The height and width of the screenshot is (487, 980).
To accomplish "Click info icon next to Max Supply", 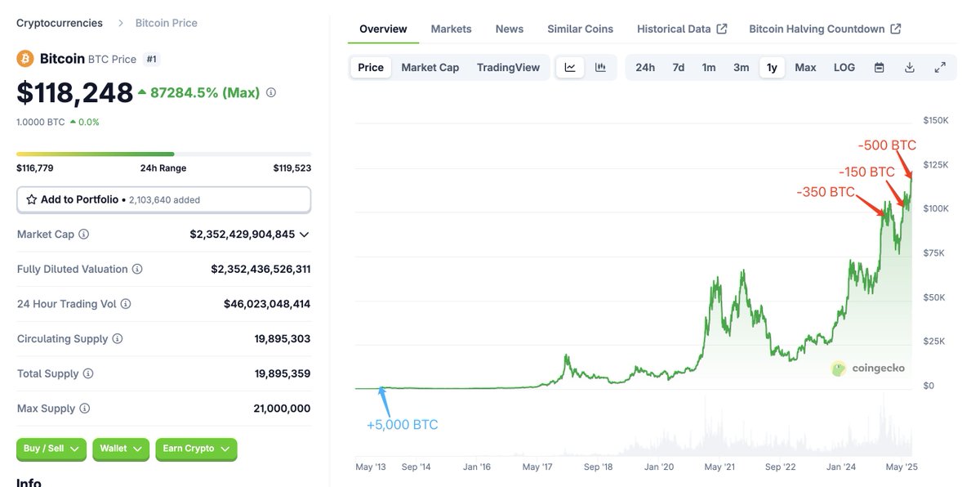I will click(84, 409).
